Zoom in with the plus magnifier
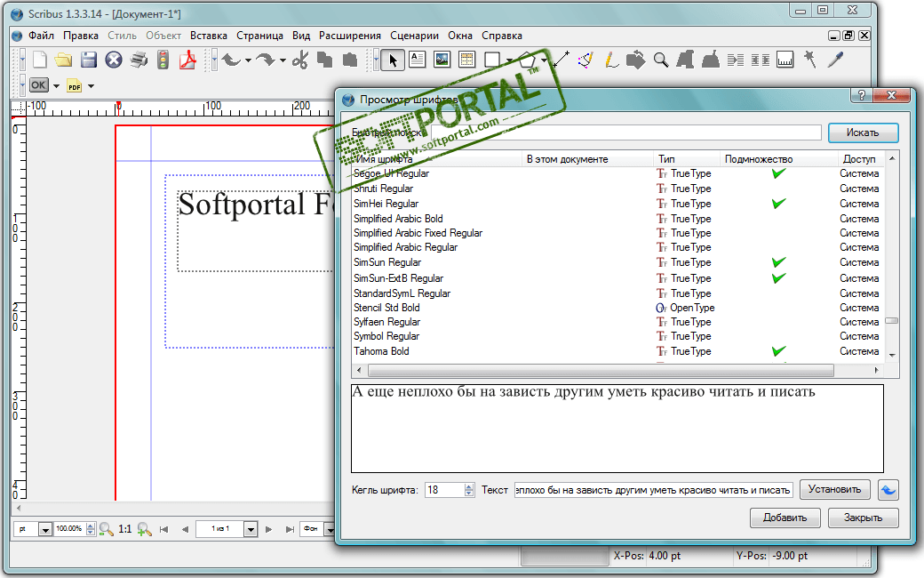 (144, 529)
